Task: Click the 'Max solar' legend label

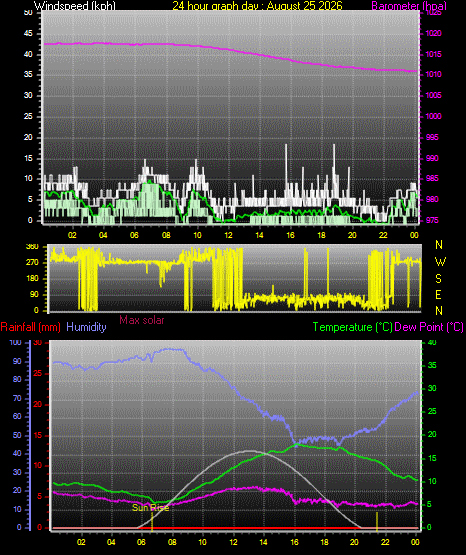Action: (142, 320)
